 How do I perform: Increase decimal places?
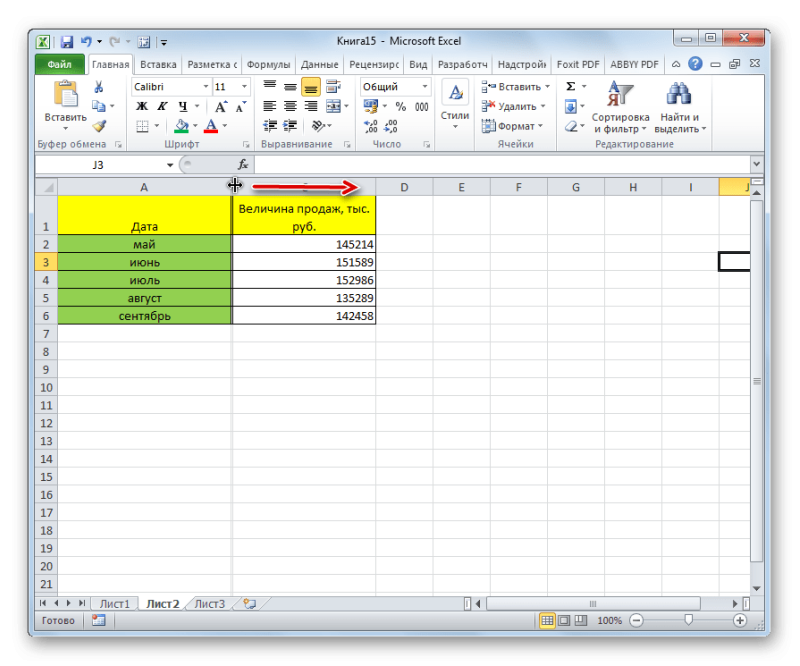tap(371, 126)
